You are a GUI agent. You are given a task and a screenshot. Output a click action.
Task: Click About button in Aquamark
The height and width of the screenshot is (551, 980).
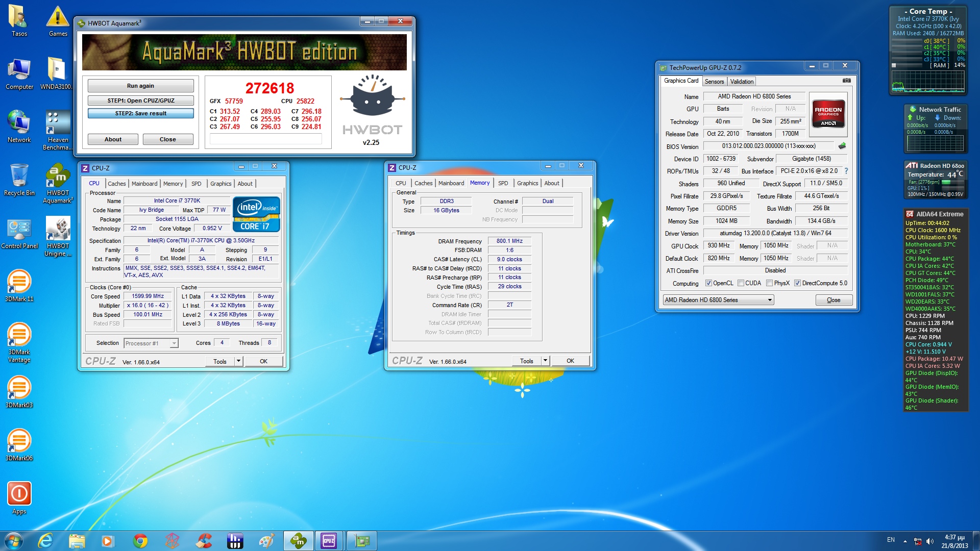113,139
